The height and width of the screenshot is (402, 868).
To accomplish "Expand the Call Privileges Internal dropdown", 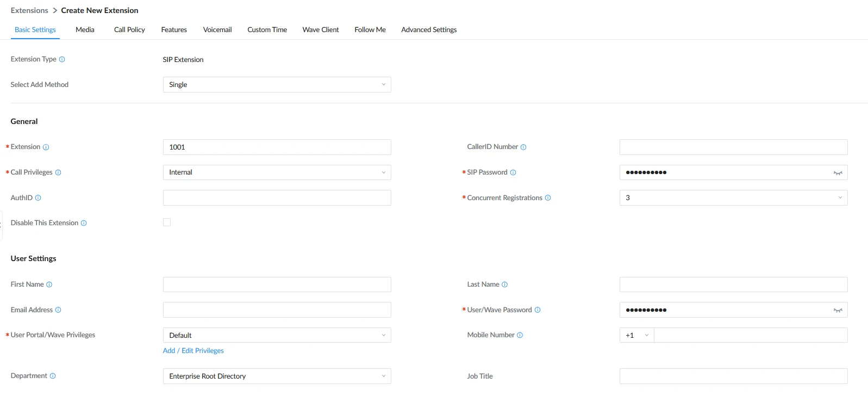I will point(277,172).
